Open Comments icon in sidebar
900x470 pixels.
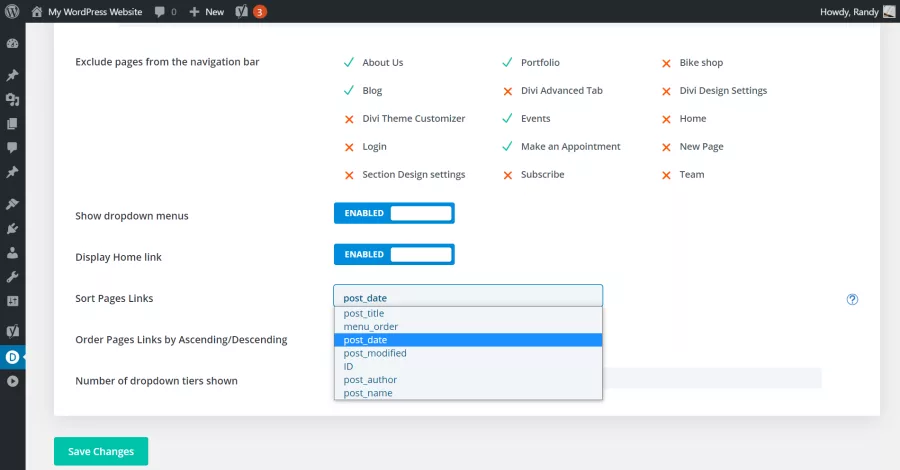click(12, 147)
